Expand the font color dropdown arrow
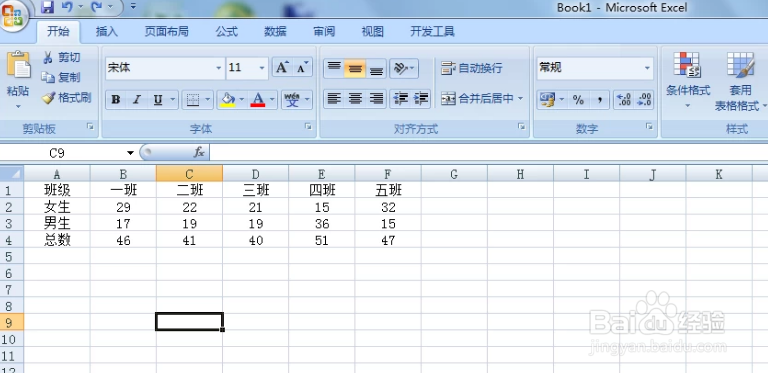768x373 pixels. click(272, 100)
